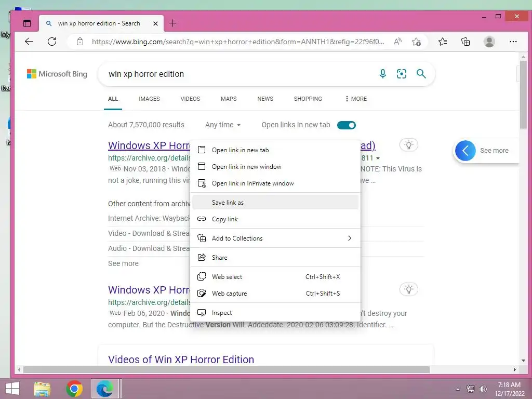532x399 pixels.
Task: Choose Web capture option
Action: (x=275, y=294)
